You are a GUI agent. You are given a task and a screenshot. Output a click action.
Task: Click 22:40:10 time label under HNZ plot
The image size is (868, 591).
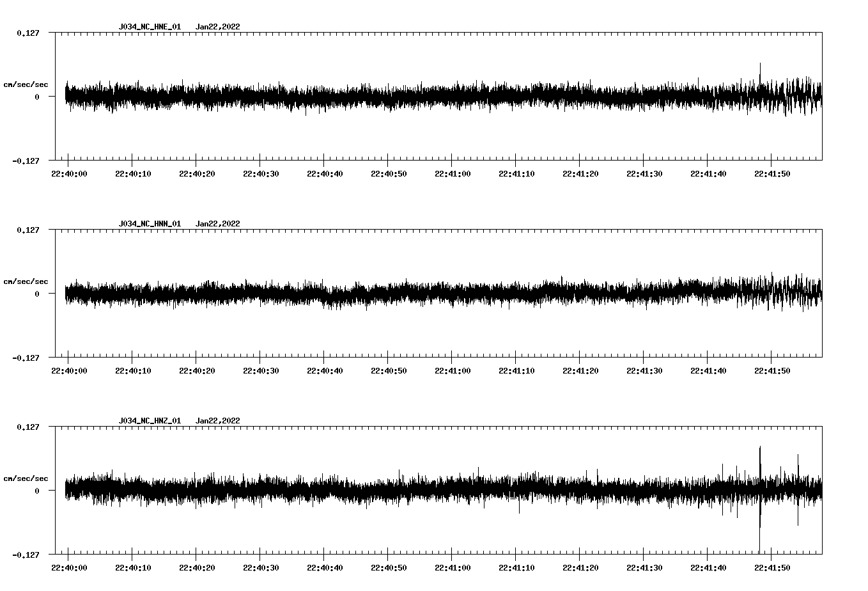133,568
